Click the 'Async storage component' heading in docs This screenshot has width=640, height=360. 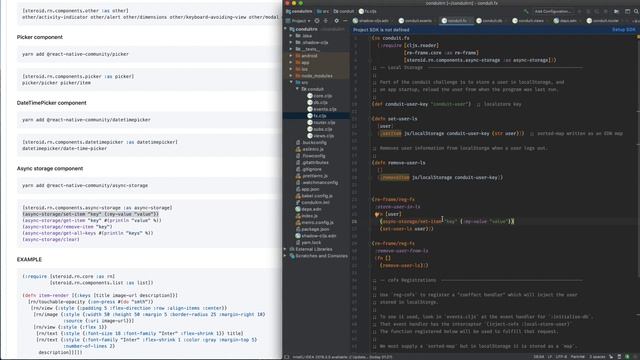(x=50, y=168)
